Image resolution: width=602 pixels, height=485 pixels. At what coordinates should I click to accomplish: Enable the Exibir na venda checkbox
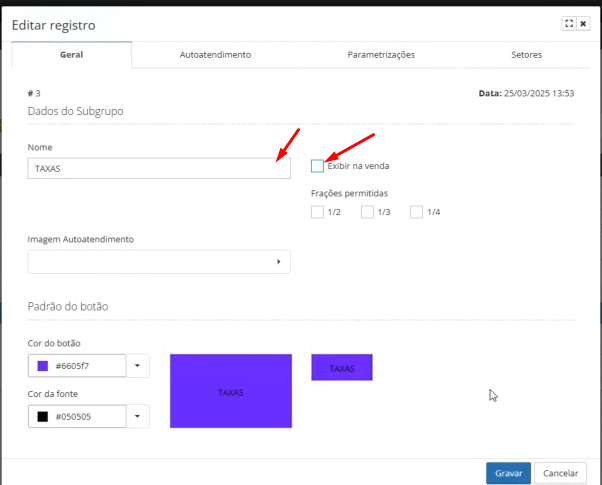pyautogui.click(x=318, y=166)
